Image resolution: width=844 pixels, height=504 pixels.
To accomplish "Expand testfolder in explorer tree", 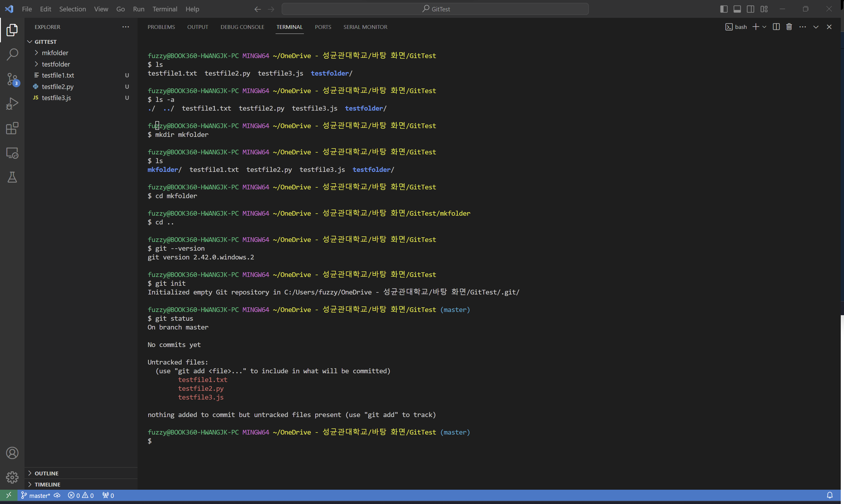I will (x=81, y=64).
